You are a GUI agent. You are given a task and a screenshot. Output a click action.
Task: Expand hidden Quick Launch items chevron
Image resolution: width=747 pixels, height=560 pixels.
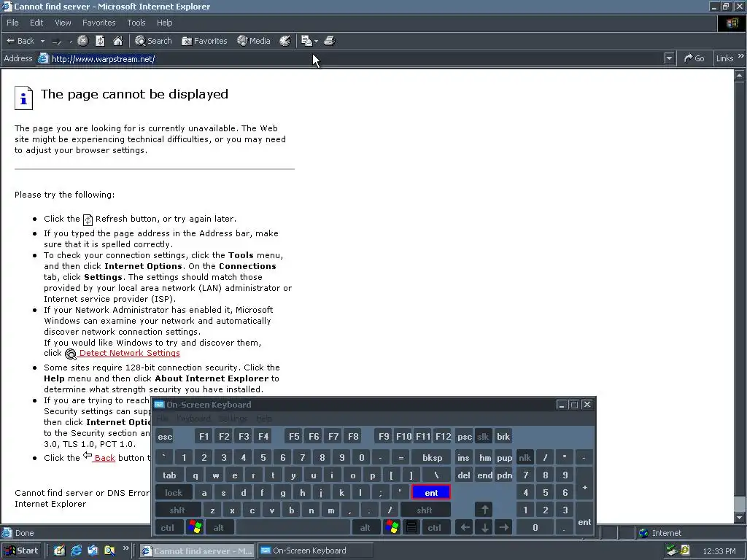125,548
